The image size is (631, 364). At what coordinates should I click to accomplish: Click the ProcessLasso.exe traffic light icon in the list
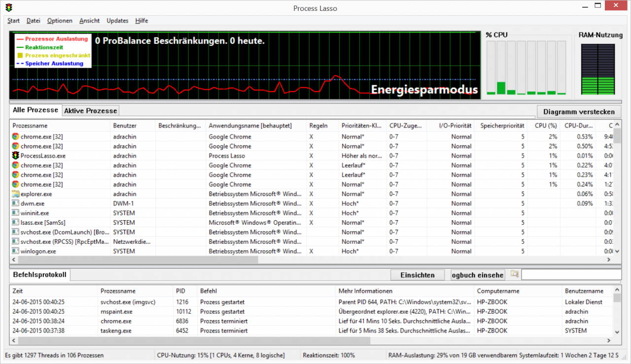click(x=15, y=156)
